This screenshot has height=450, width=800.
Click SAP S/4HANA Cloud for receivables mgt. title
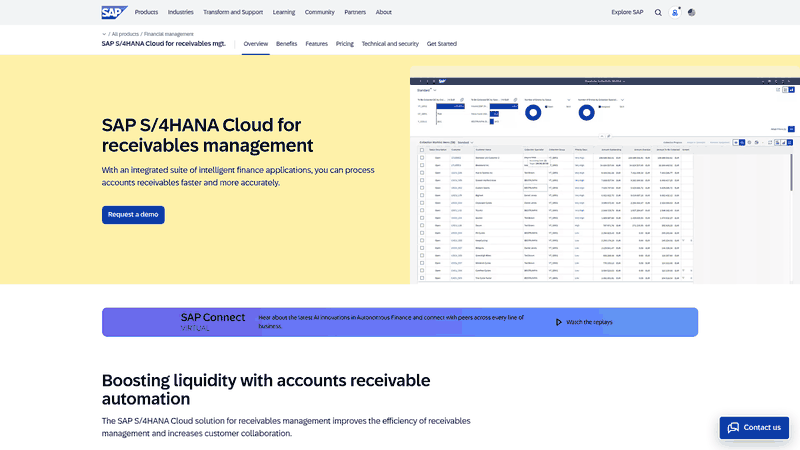pos(163,44)
